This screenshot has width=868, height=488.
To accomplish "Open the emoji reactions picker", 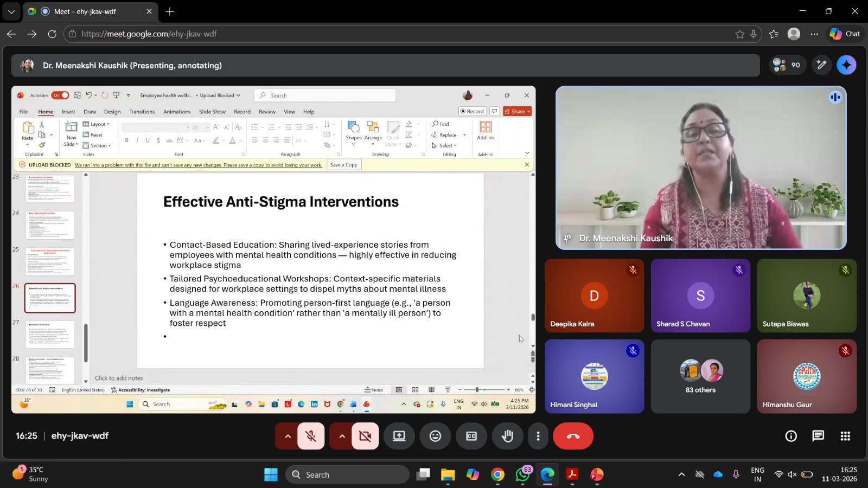I will (435, 436).
